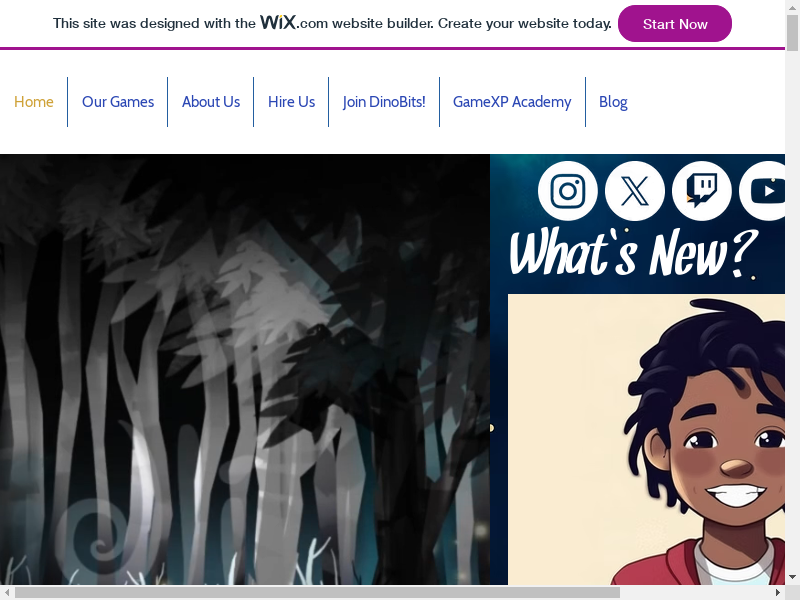Click the vertical scrollbar thumb
The height and width of the screenshot is (600, 800).
point(792,33)
